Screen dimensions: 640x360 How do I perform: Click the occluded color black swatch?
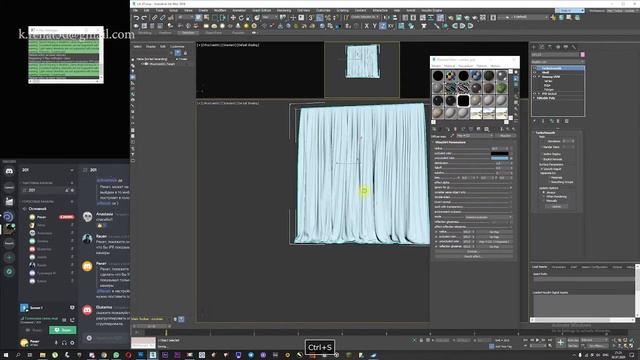pos(500,153)
